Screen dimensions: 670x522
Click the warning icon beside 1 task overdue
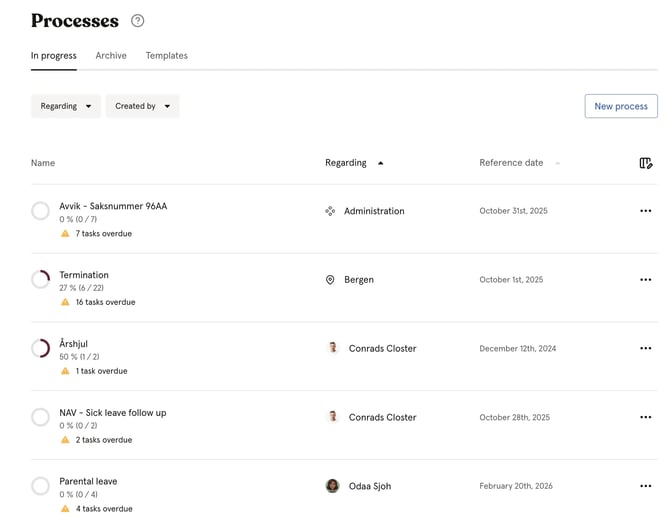(x=65, y=371)
